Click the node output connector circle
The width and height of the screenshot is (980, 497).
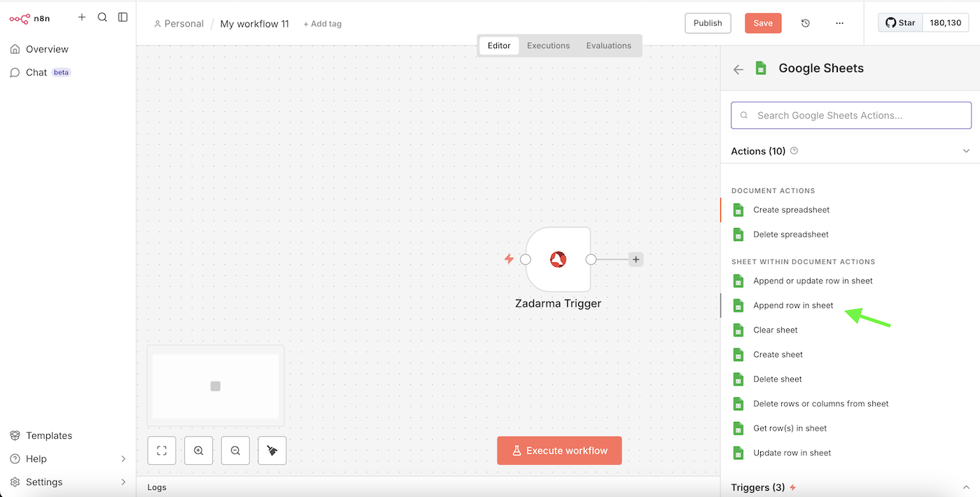coord(591,259)
